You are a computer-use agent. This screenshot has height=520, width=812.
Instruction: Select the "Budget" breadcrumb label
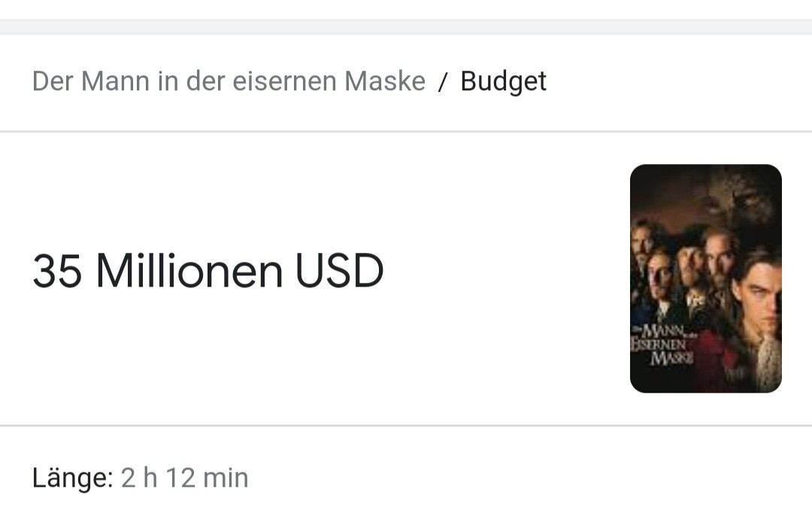[x=503, y=82]
